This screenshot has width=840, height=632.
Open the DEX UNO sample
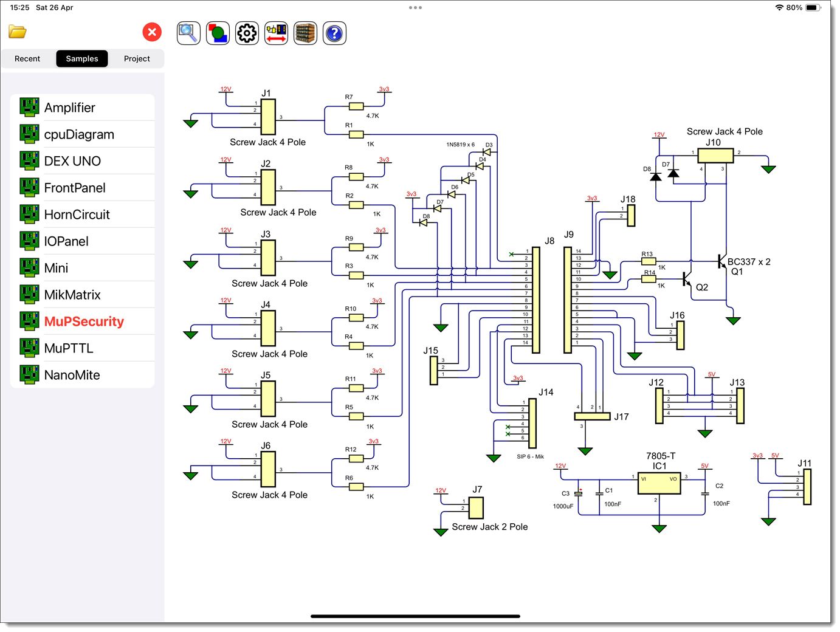[83, 161]
